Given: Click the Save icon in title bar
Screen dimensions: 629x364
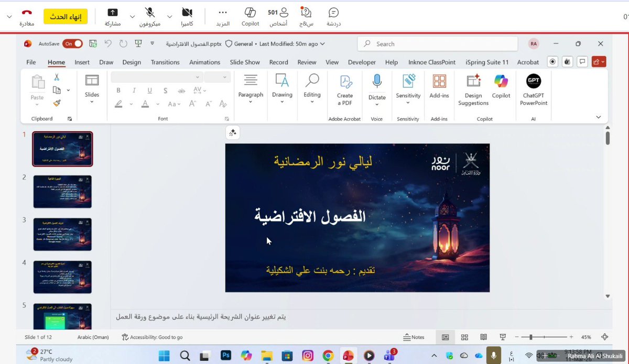Looking at the screenshot, I should click(93, 44).
